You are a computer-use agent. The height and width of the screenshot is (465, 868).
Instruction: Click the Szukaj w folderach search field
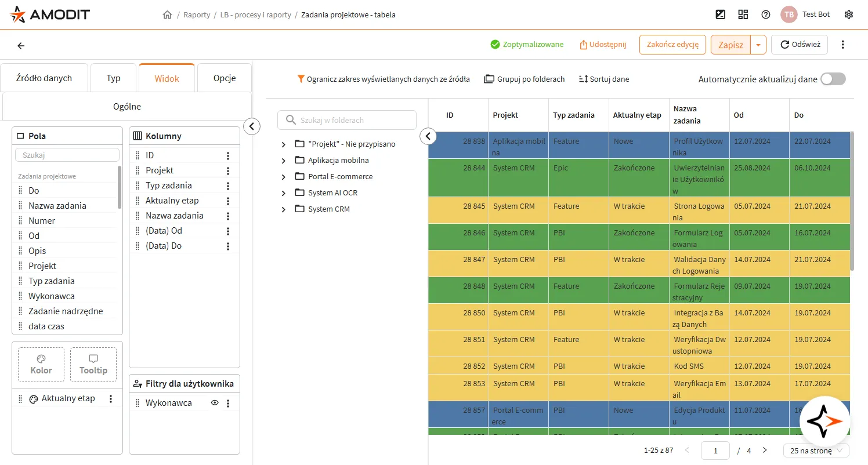point(347,120)
